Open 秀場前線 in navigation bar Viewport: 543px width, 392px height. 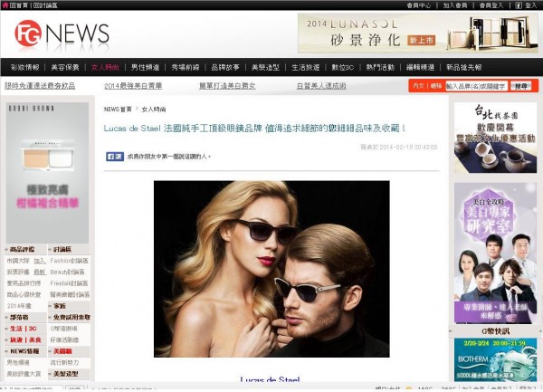[x=186, y=67]
